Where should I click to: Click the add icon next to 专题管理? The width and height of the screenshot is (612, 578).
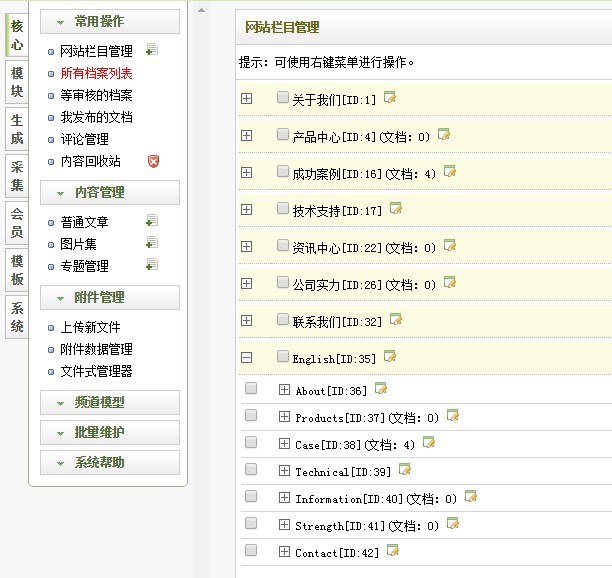coord(151,265)
